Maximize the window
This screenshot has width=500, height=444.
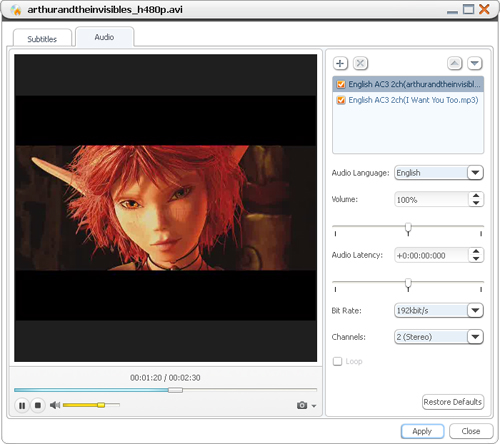point(468,9)
